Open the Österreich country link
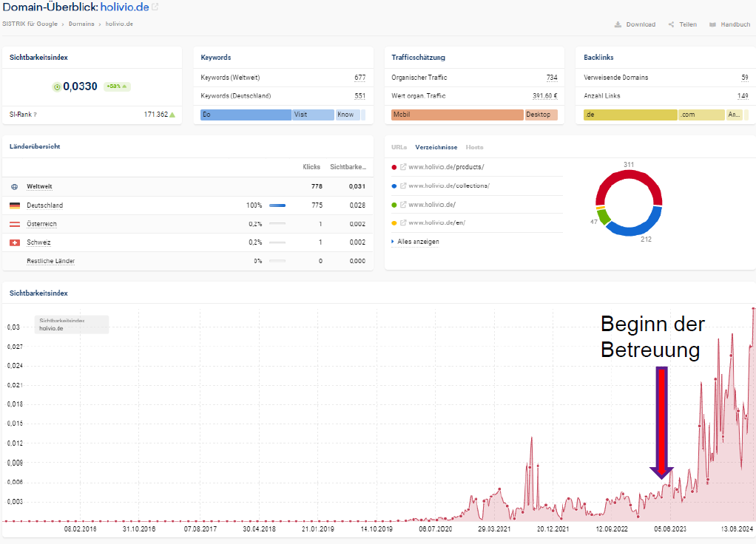The width and height of the screenshot is (756, 544). pyautogui.click(x=41, y=224)
